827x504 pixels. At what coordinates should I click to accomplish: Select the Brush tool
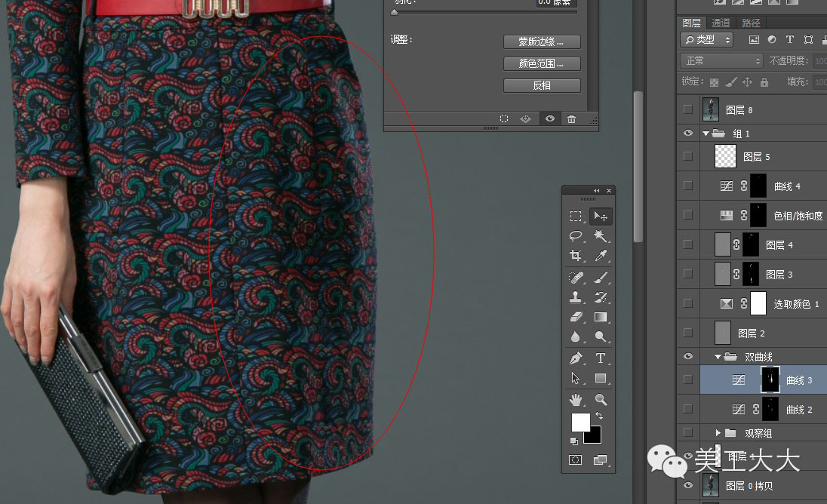pos(600,278)
